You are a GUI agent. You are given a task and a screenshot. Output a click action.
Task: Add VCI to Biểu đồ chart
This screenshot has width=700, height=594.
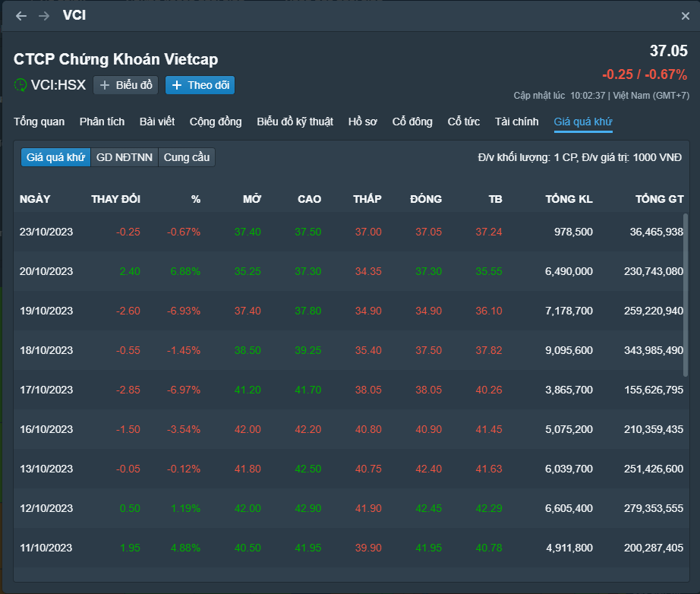tap(125, 85)
